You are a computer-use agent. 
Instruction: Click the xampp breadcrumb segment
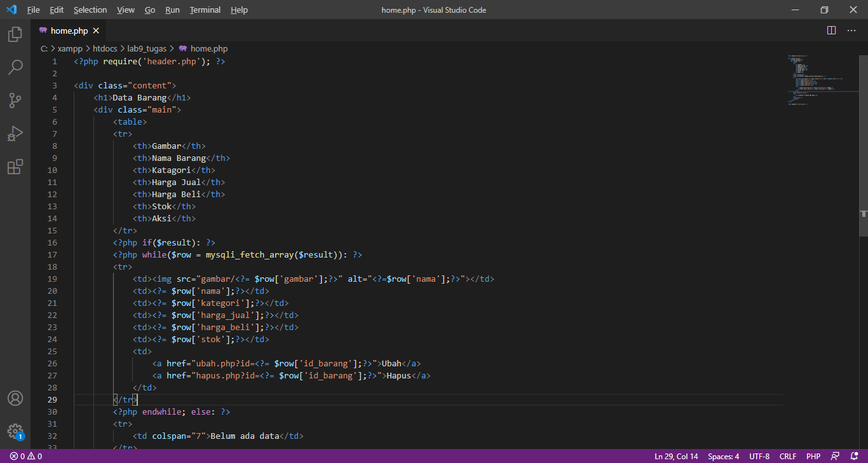point(70,48)
